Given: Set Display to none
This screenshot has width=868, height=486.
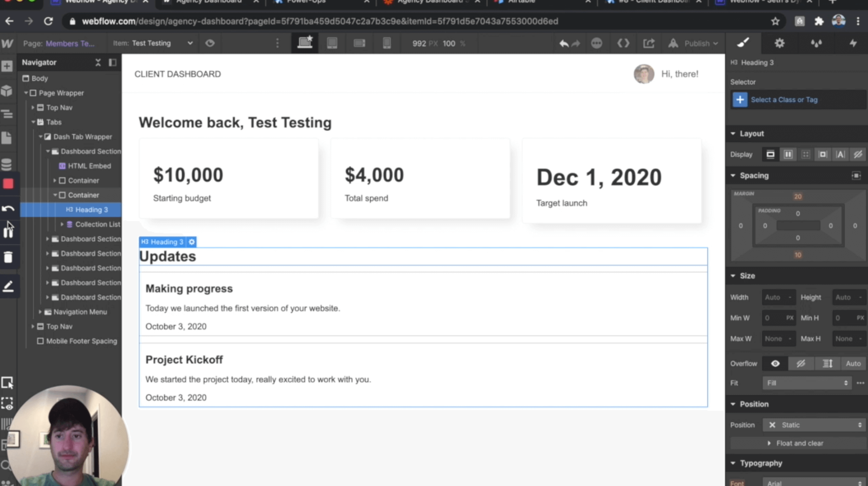Looking at the screenshot, I should (x=858, y=154).
